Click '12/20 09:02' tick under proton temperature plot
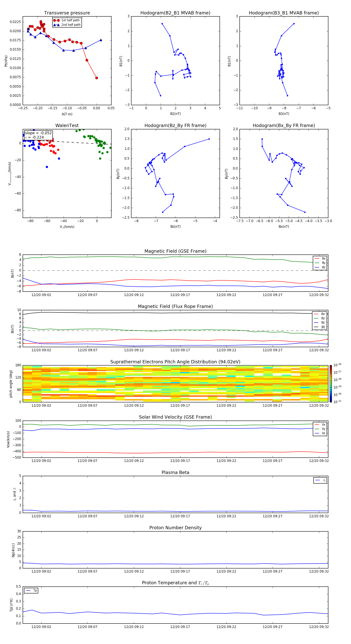This screenshot has width=351, height=644. tap(41, 627)
